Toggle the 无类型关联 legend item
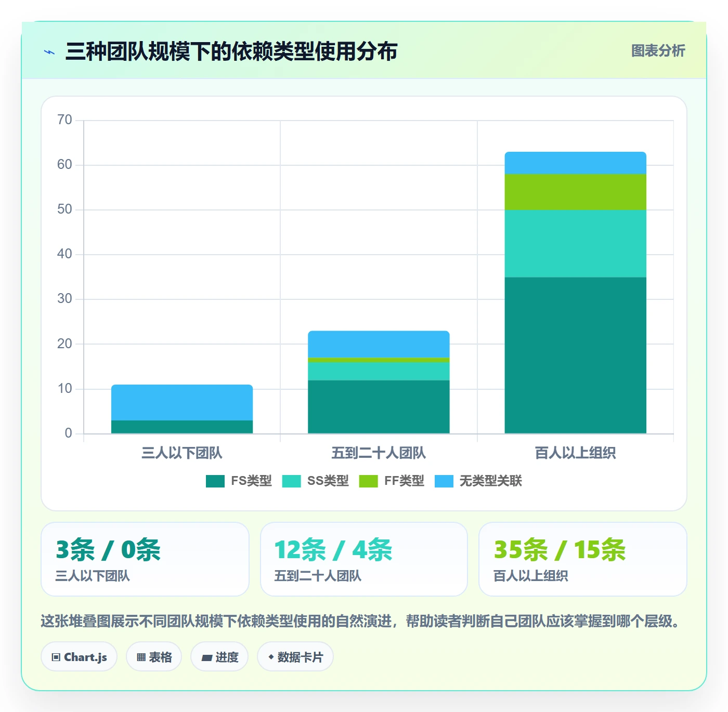 pyautogui.click(x=478, y=481)
